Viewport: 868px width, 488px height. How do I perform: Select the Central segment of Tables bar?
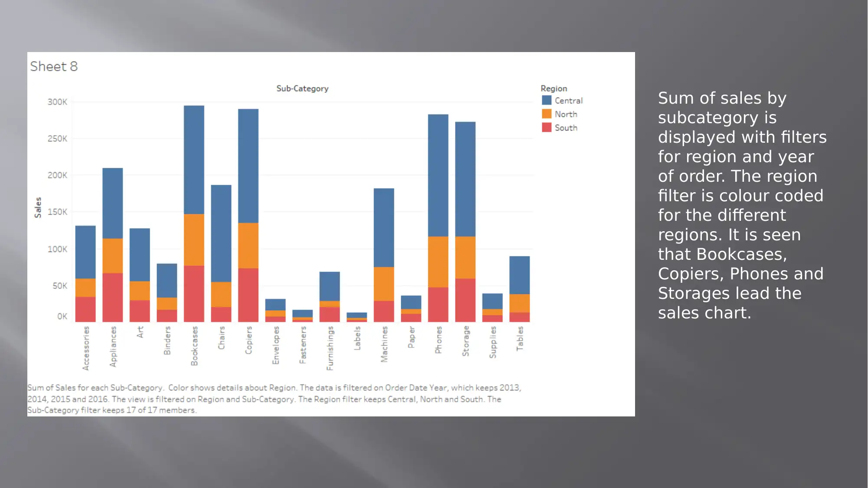[x=520, y=275]
